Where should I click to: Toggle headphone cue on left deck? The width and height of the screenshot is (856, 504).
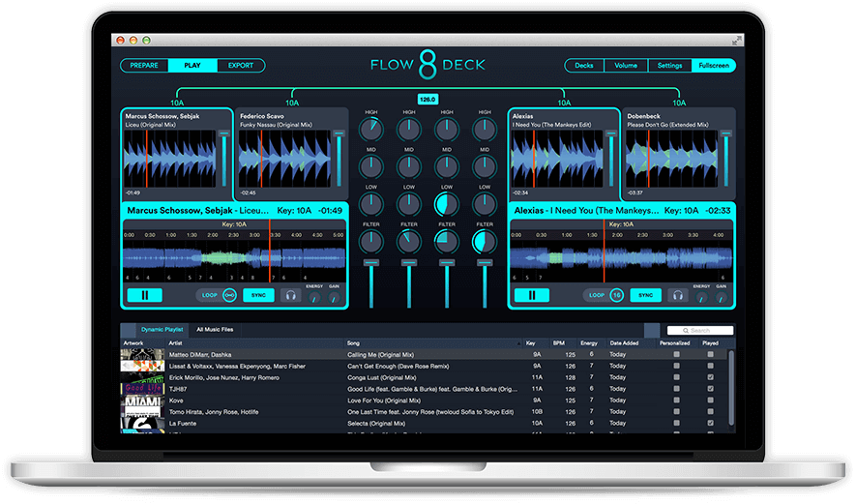[x=289, y=296]
